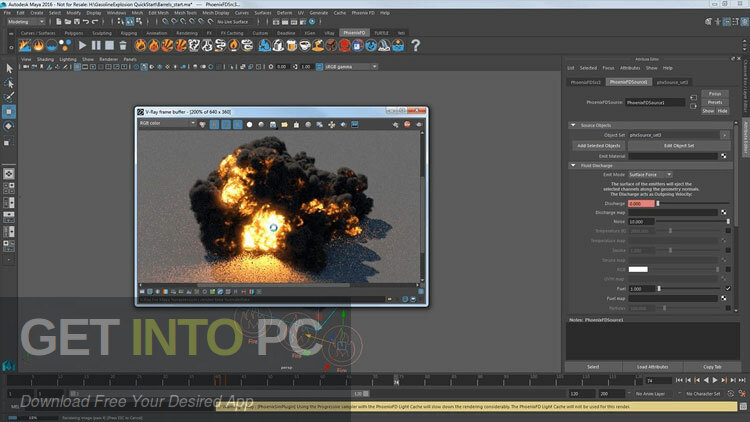The width and height of the screenshot is (750, 422).
Task: Click the yellow folder open icon in V-Ray frame buffer
Action: point(285,124)
